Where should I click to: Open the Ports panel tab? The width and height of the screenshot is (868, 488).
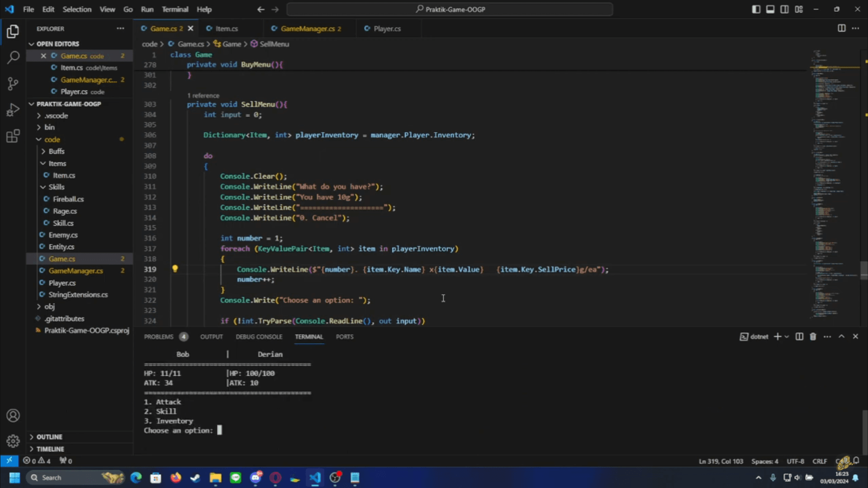coord(344,336)
